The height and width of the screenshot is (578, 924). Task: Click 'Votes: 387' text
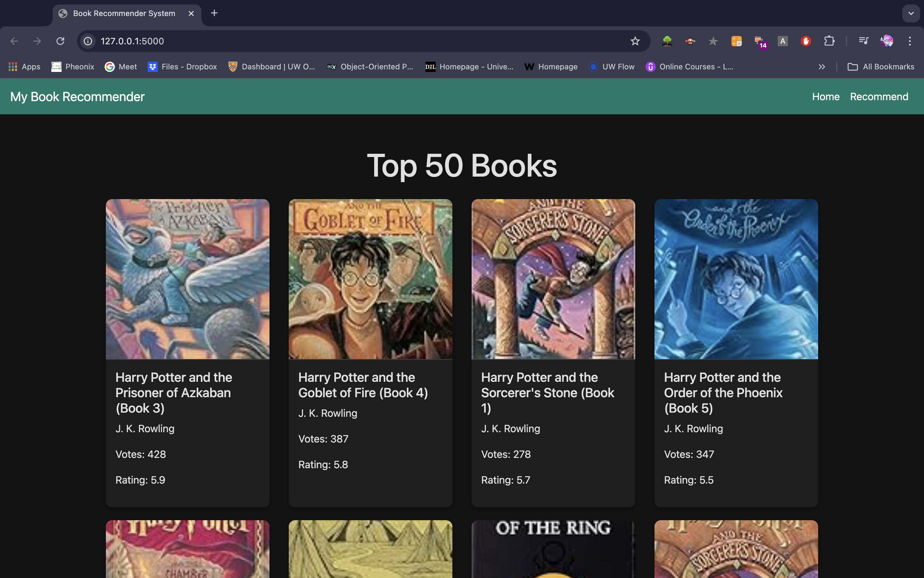[x=323, y=439]
